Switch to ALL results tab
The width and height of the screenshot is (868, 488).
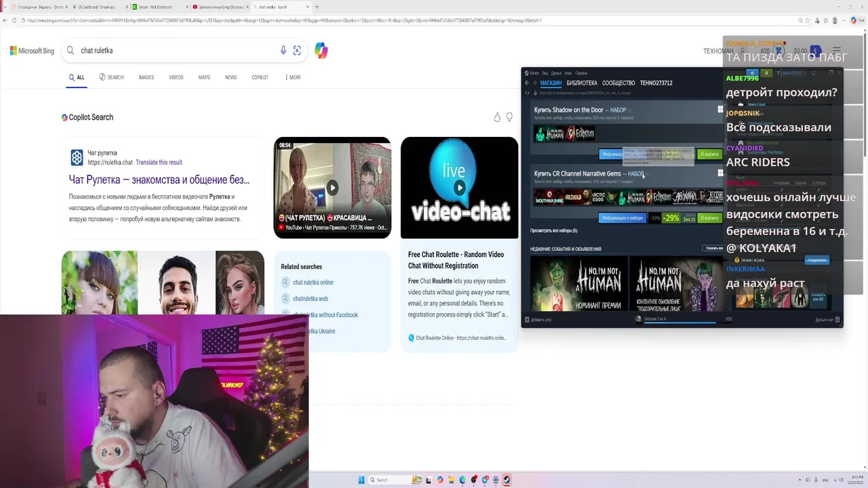point(77,77)
